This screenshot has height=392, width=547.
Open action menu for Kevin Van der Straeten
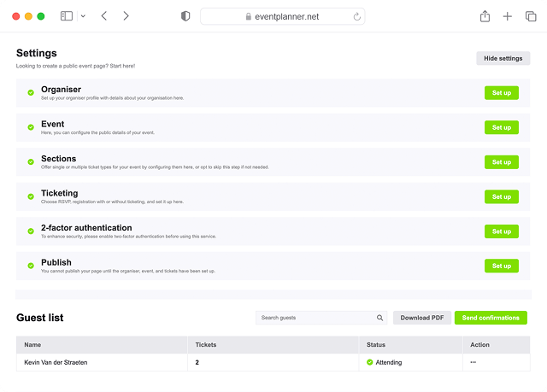pos(473,362)
